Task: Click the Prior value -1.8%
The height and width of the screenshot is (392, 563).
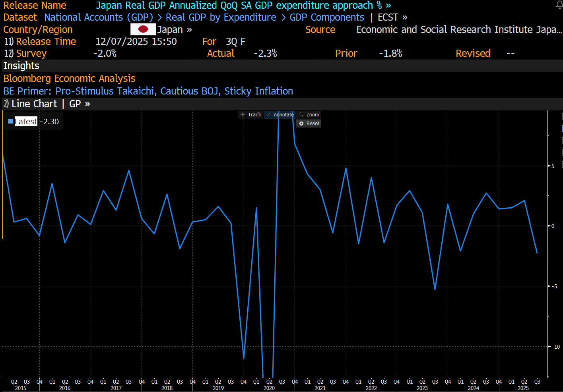Action: [390, 54]
